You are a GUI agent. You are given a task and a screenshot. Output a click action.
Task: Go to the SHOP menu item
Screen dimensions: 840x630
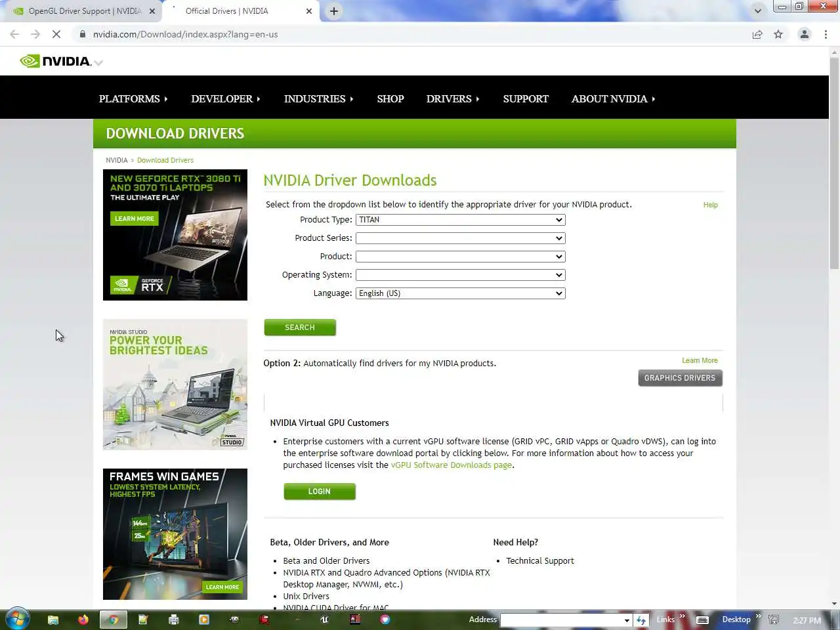tap(390, 98)
